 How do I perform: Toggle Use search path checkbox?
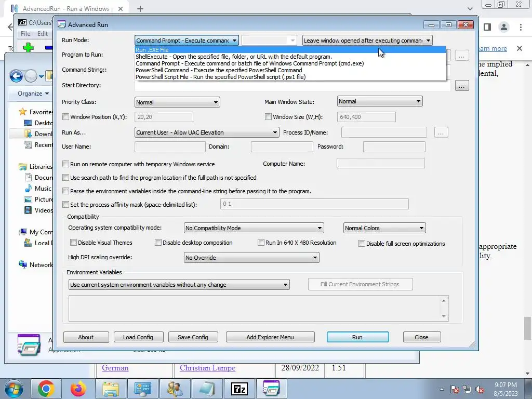tap(66, 178)
